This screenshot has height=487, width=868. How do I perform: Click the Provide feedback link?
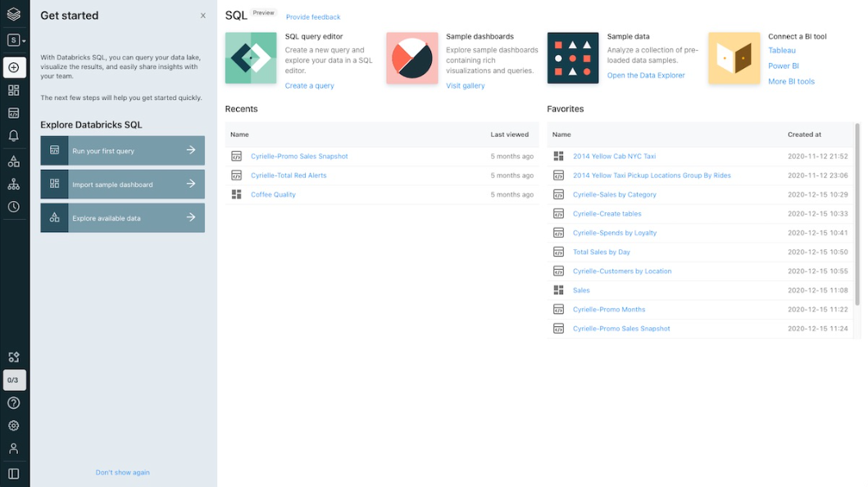point(313,17)
